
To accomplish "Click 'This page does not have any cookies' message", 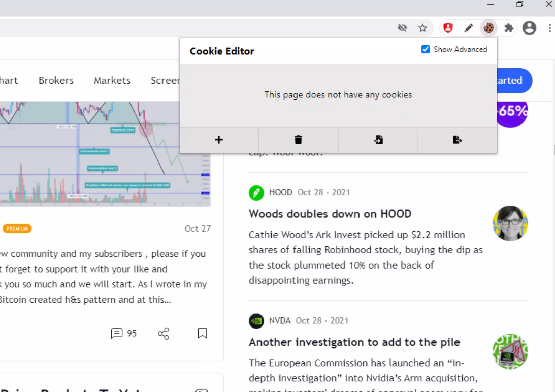I will [x=338, y=95].
